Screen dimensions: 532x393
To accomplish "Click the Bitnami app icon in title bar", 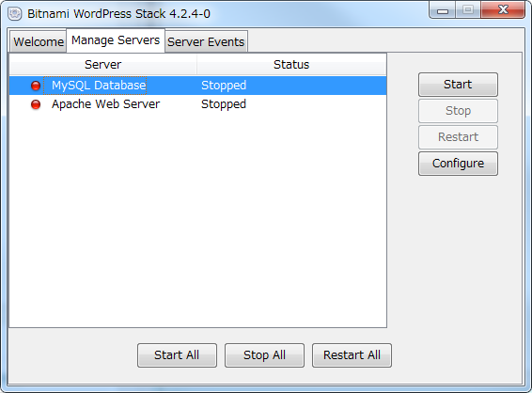I will (x=15, y=13).
